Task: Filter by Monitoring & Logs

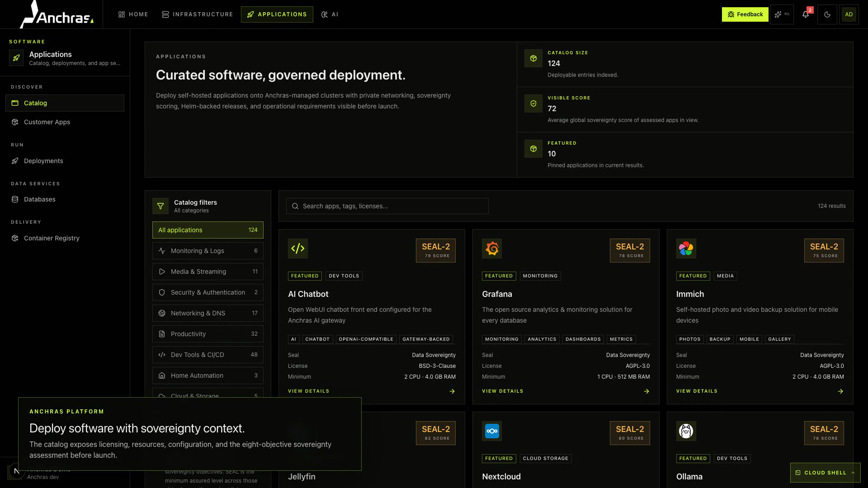Action: pos(208,251)
